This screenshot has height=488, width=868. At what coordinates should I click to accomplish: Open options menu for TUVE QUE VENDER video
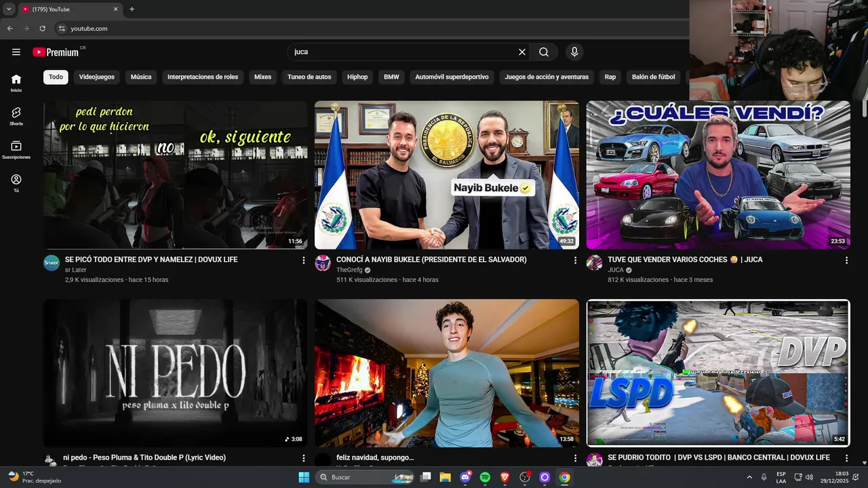846,260
